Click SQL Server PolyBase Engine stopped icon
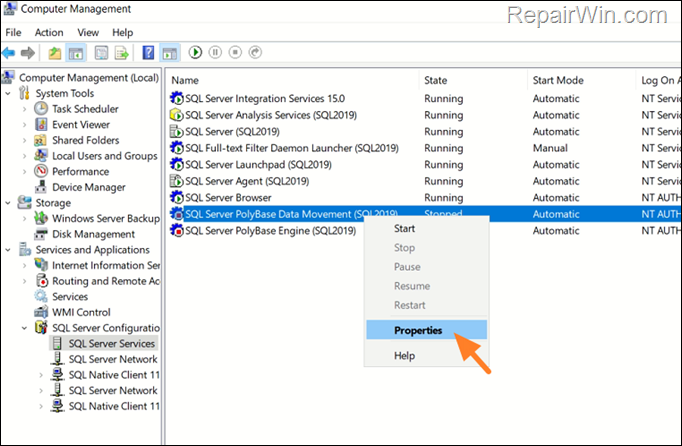Screen dimensions: 682x446 coord(176,231)
